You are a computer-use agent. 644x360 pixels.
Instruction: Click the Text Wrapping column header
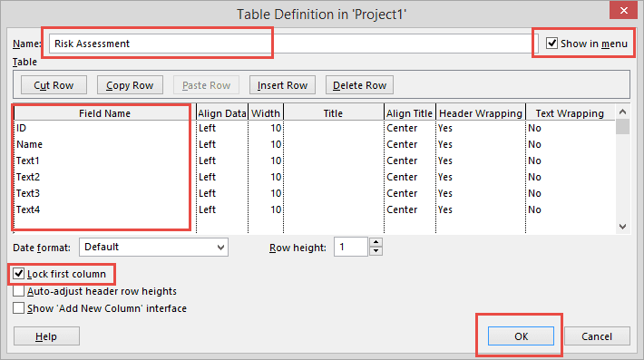point(570,112)
